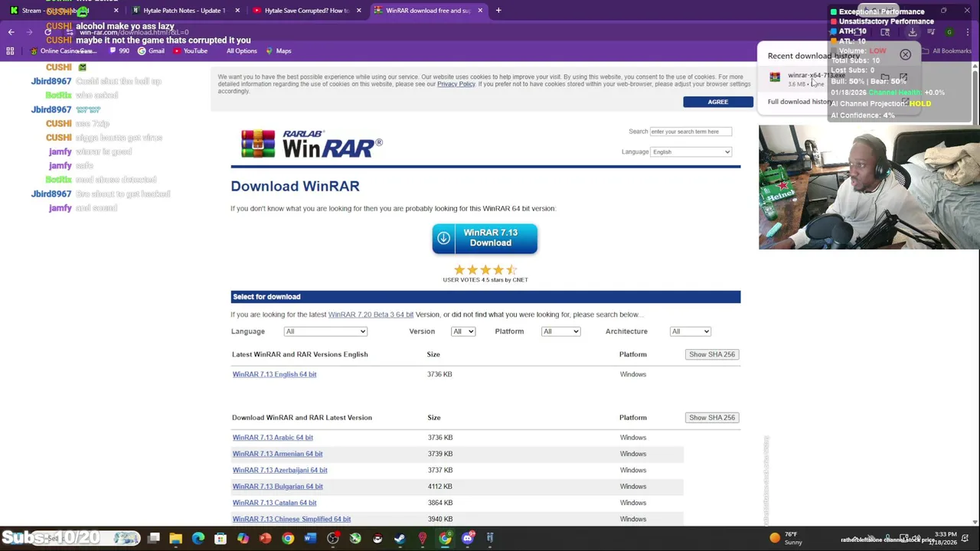
Task: Click the website search input field
Action: pos(691,132)
